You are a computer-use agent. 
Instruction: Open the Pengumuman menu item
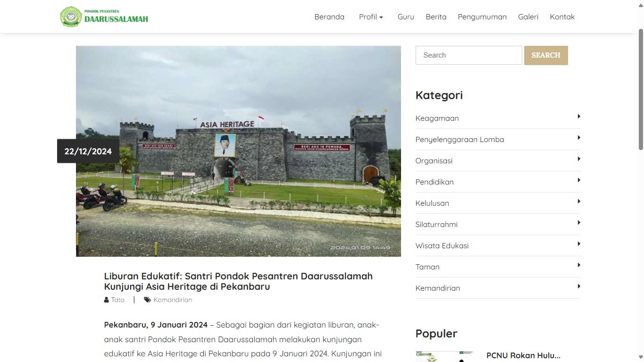click(482, 17)
